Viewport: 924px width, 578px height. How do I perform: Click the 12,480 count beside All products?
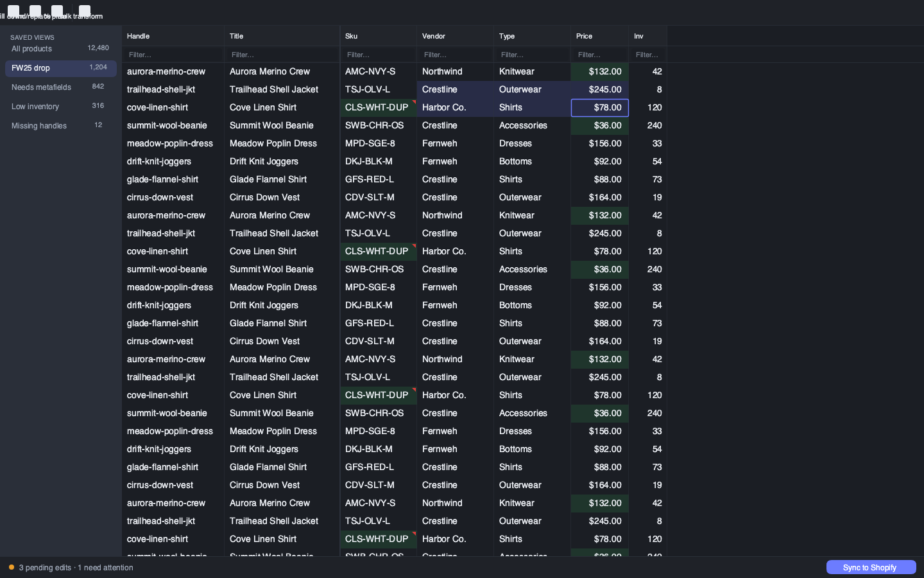tap(98, 48)
